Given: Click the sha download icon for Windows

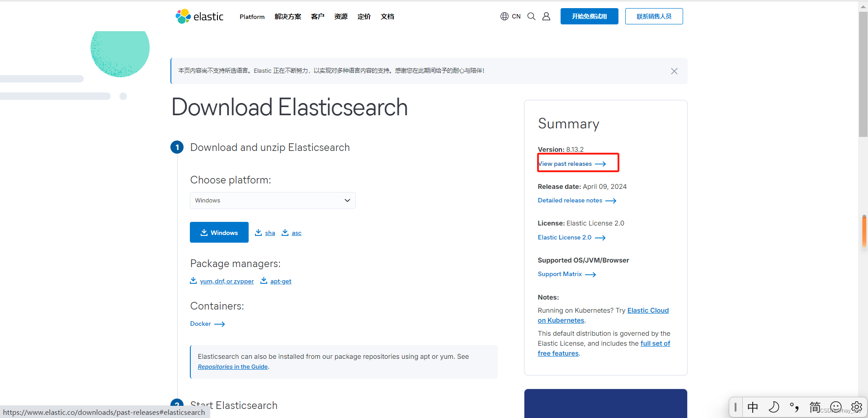Looking at the screenshot, I should (258, 232).
